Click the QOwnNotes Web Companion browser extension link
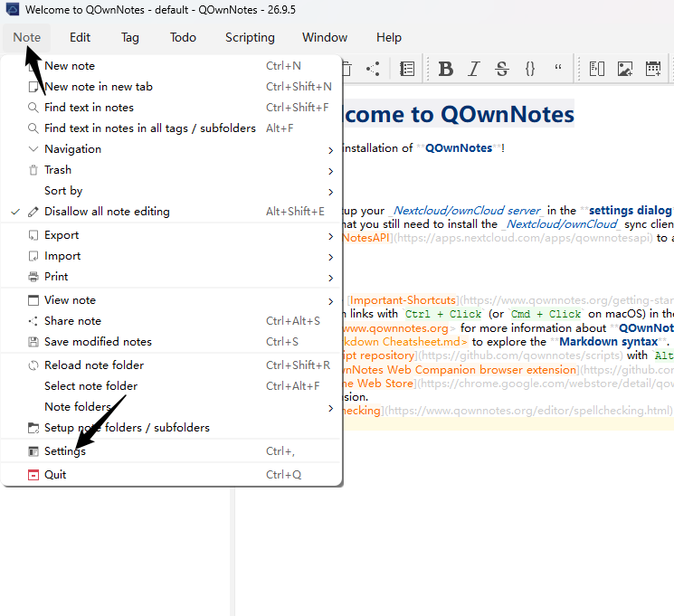 (x=459, y=370)
